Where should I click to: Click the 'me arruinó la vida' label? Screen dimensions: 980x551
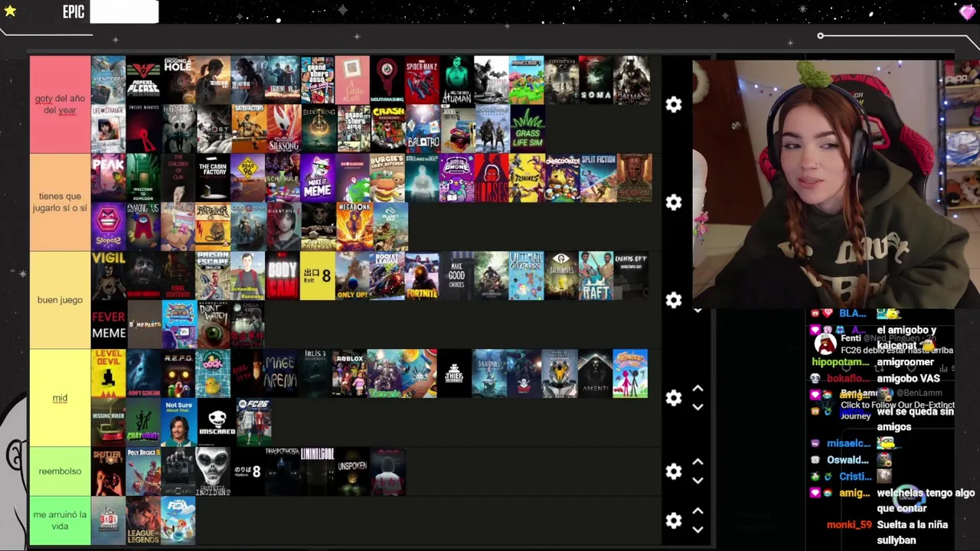(x=60, y=520)
